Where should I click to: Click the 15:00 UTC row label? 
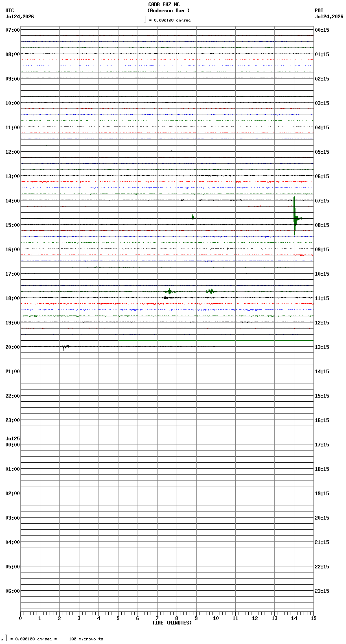click(13, 225)
